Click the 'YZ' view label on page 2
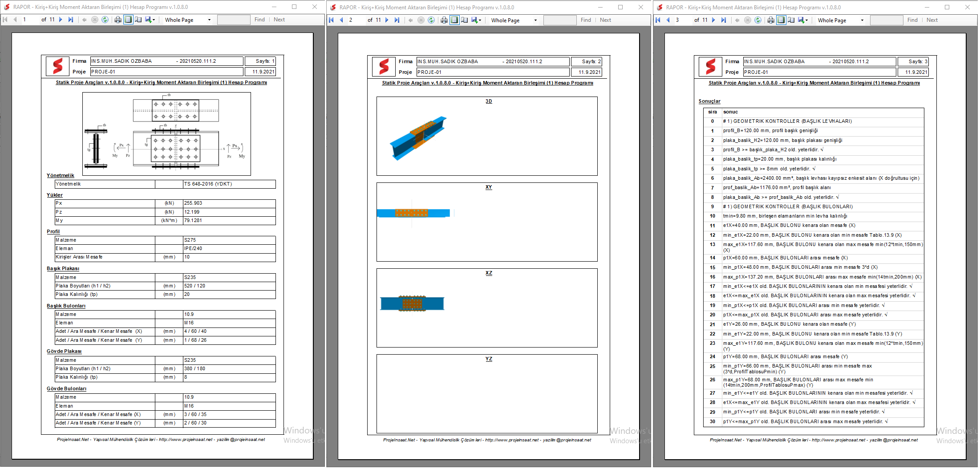 pyautogui.click(x=489, y=359)
